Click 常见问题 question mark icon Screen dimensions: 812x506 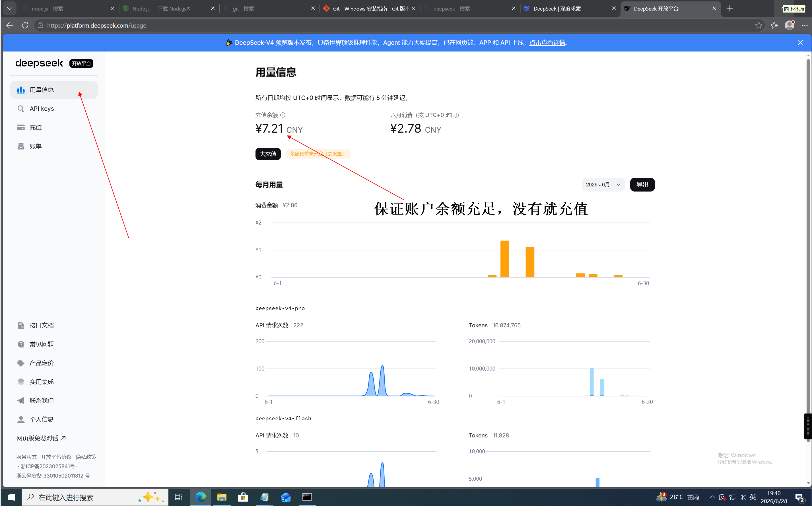[21, 344]
